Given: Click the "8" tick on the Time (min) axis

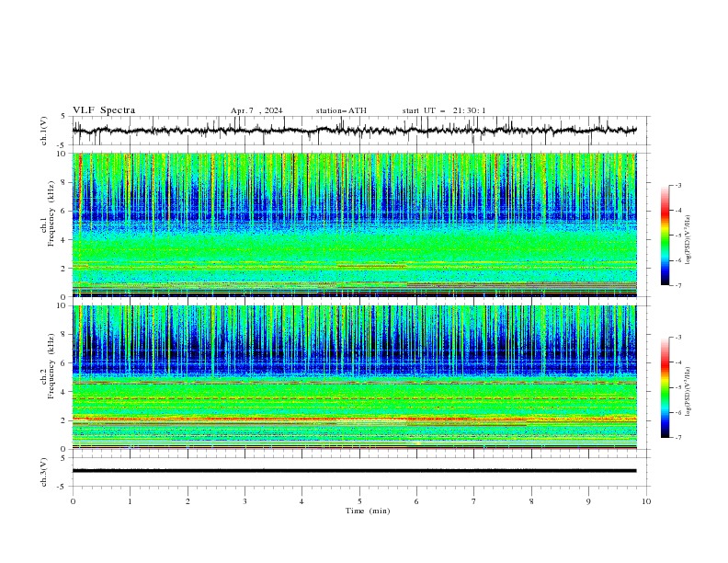Looking at the screenshot, I should click(x=531, y=501).
